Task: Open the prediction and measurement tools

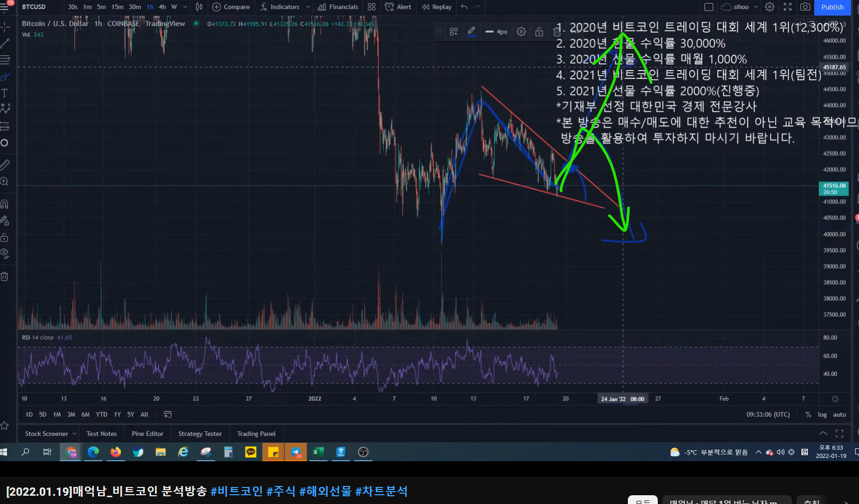Action: 5,126
